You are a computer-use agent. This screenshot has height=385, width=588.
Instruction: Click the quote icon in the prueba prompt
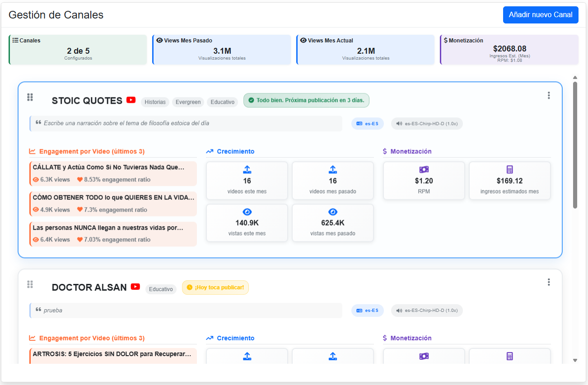[38, 310]
